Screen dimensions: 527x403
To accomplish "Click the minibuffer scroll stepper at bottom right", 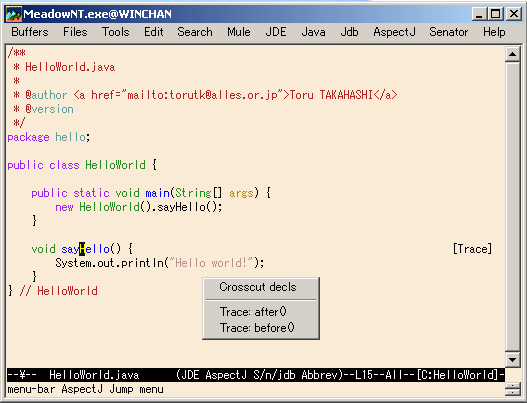I will (x=513, y=389).
